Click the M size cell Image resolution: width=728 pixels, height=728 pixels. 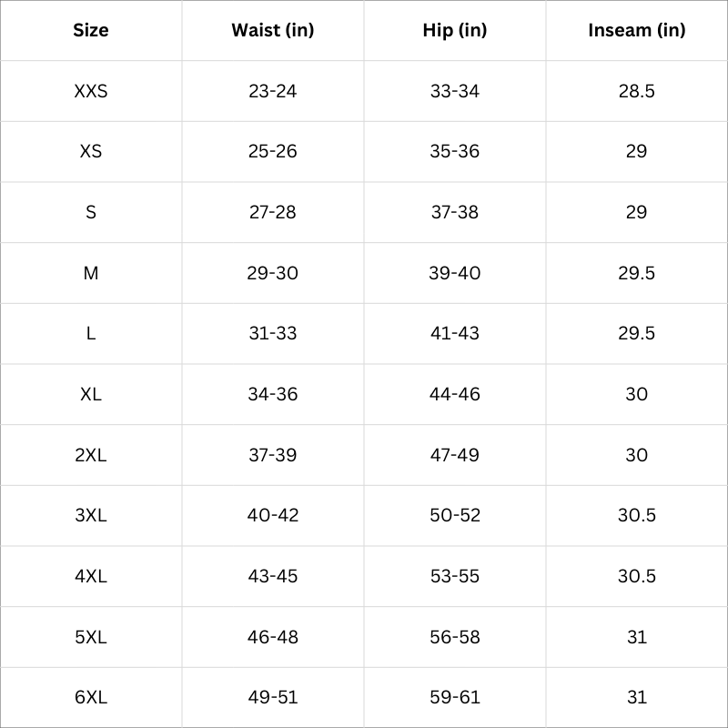coord(91,273)
